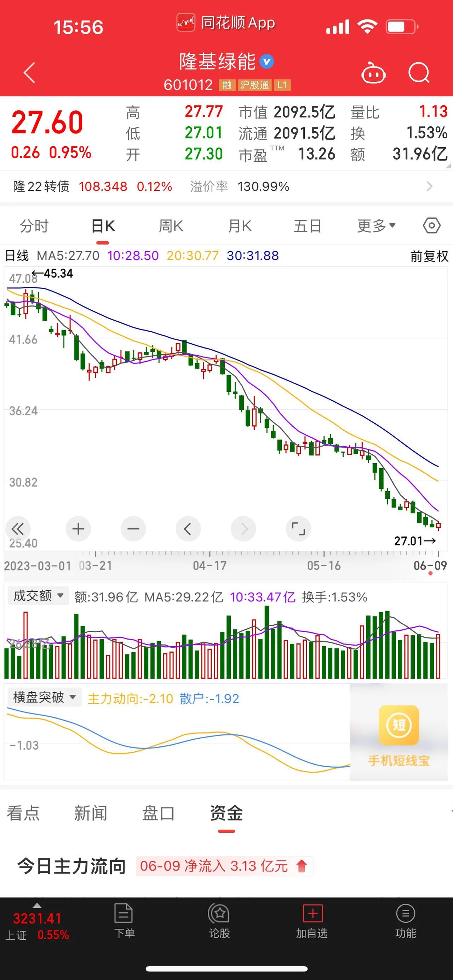Tap the 隆22转债 bond name

click(41, 187)
